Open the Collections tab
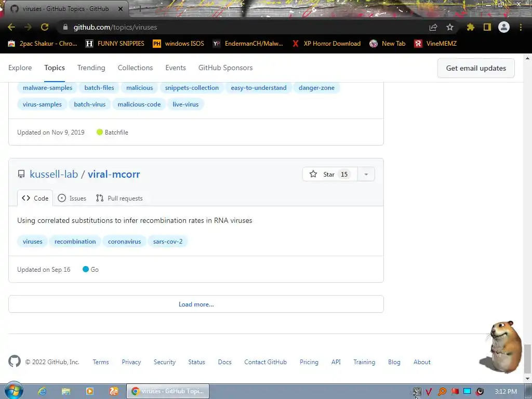 (x=136, y=68)
